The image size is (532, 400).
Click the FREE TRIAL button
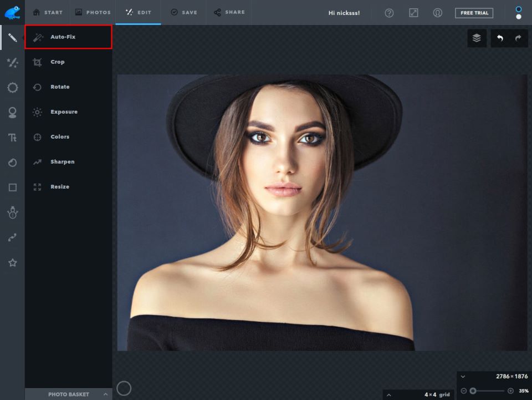tap(474, 13)
